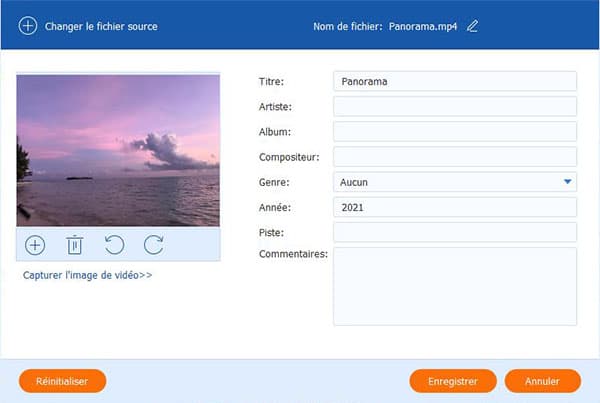The width and height of the screenshot is (600, 403).
Task: Focus the Piste input field
Action: click(x=454, y=232)
